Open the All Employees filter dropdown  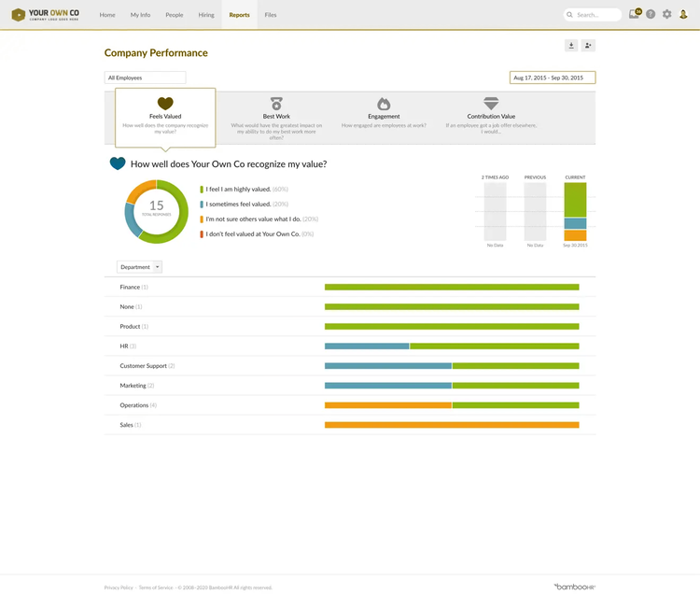point(145,78)
